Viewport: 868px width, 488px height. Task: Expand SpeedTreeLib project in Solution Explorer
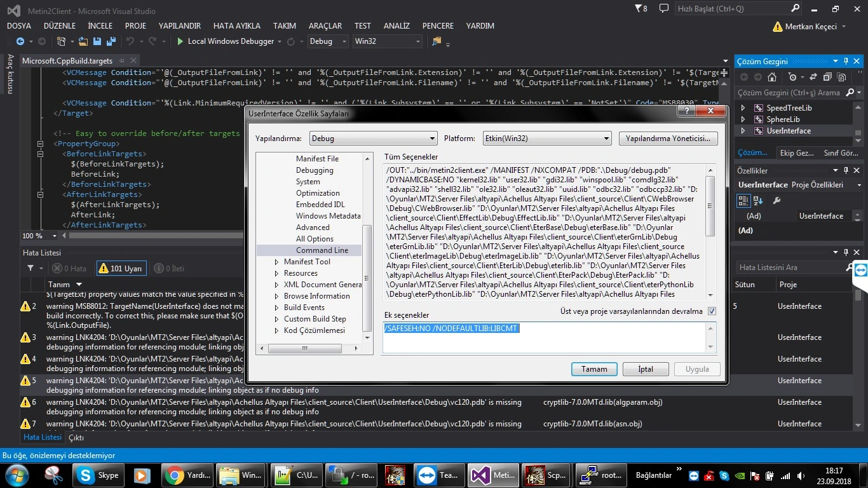[743, 108]
